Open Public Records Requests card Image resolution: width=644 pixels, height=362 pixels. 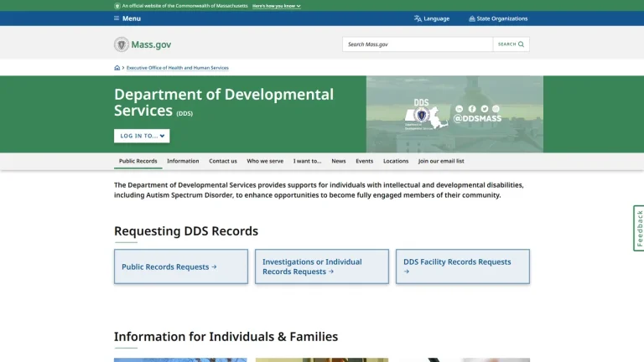coord(181,266)
